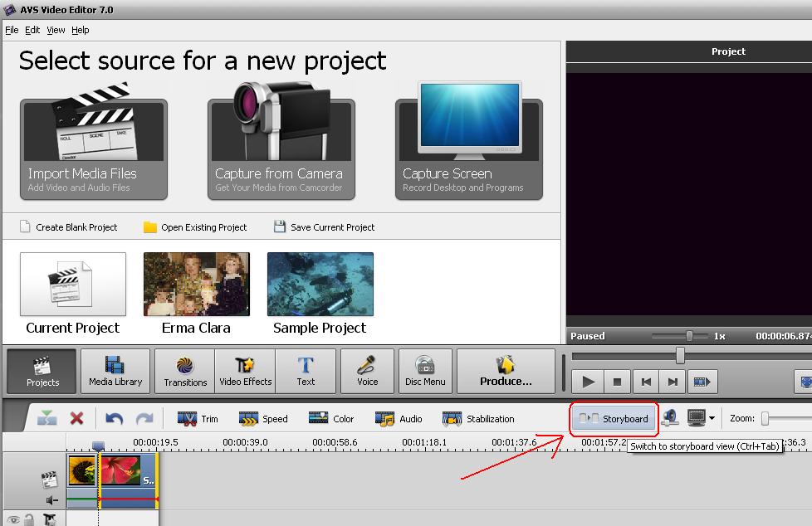Open the Disc Menu panel
812x526 pixels.
(425, 371)
